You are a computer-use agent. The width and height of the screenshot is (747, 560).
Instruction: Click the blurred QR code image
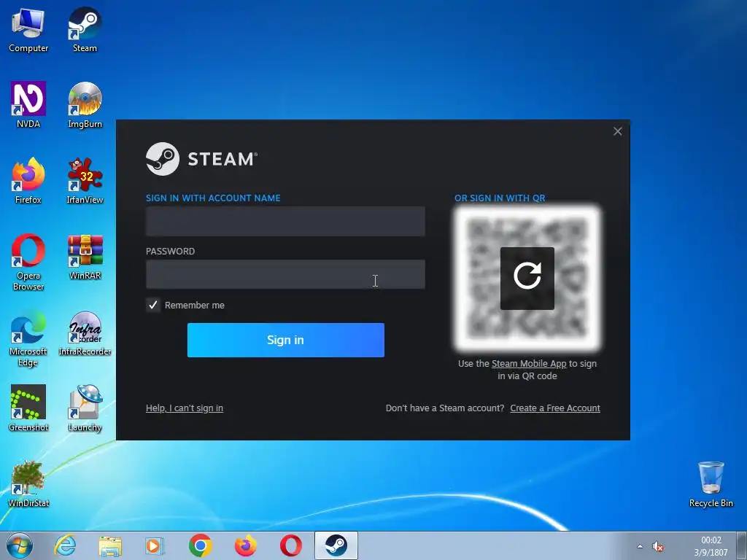click(x=527, y=279)
